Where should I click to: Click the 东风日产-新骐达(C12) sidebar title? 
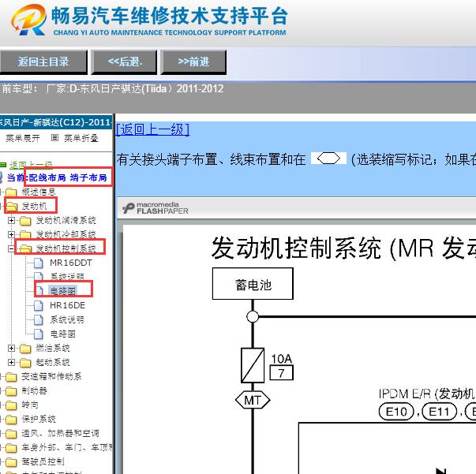tap(56, 122)
